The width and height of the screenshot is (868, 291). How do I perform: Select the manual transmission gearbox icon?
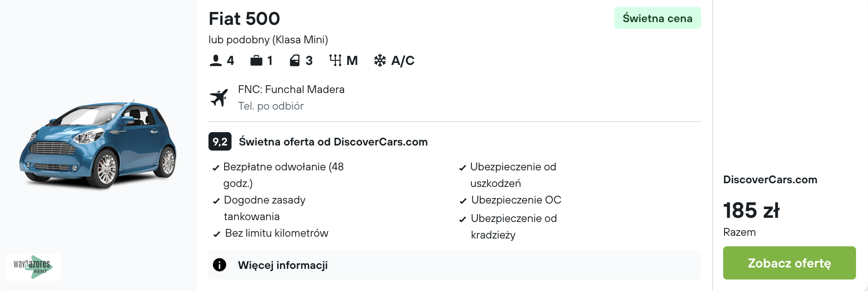[x=336, y=60]
